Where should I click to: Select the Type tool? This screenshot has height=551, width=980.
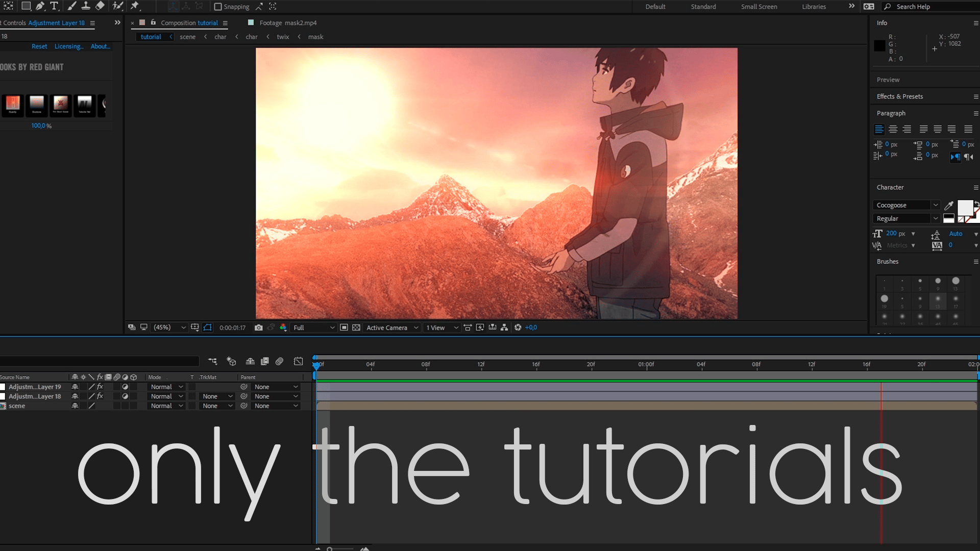tap(54, 6)
